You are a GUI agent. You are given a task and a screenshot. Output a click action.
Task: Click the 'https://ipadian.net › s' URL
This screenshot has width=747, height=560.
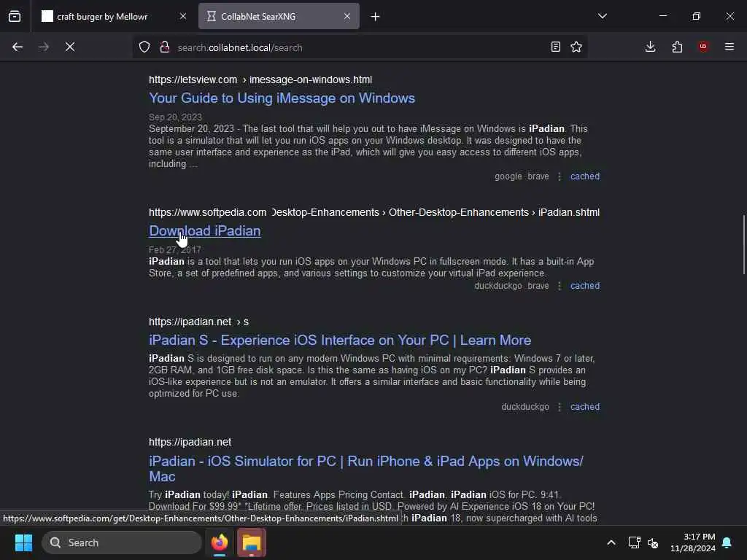pos(198,322)
